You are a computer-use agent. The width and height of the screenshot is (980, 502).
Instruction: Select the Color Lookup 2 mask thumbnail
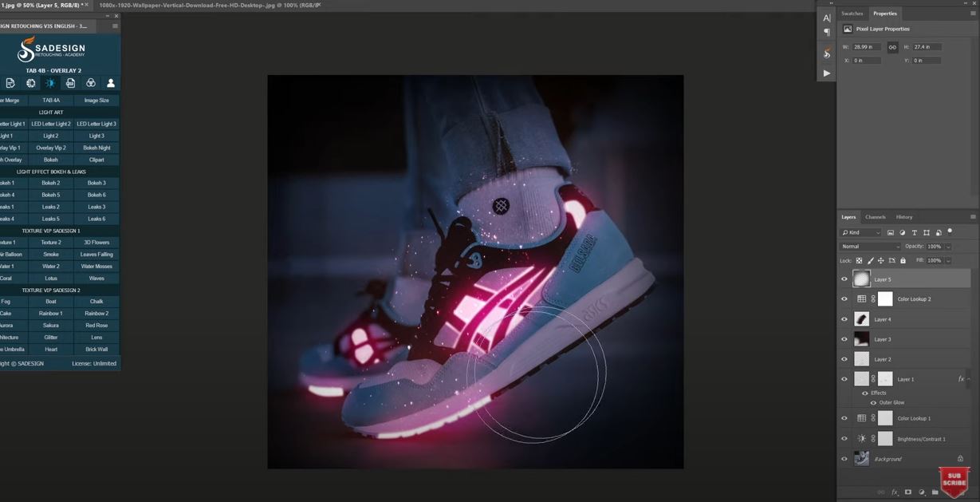tap(885, 299)
